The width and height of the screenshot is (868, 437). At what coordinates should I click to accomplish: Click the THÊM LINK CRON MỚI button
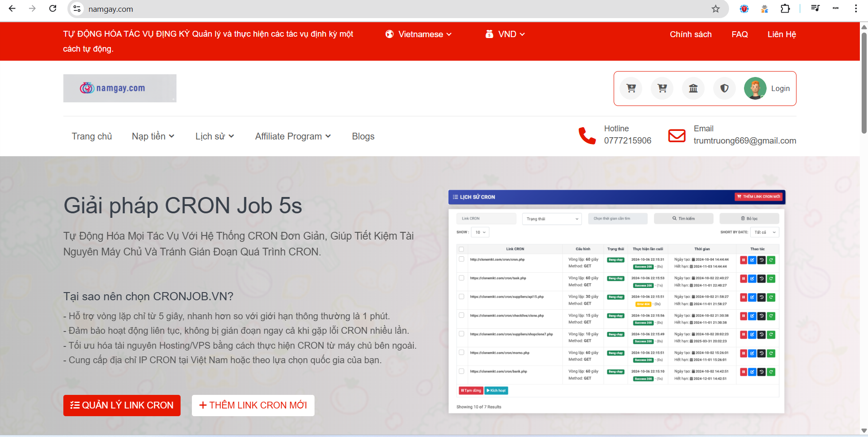[x=253, y=405]
